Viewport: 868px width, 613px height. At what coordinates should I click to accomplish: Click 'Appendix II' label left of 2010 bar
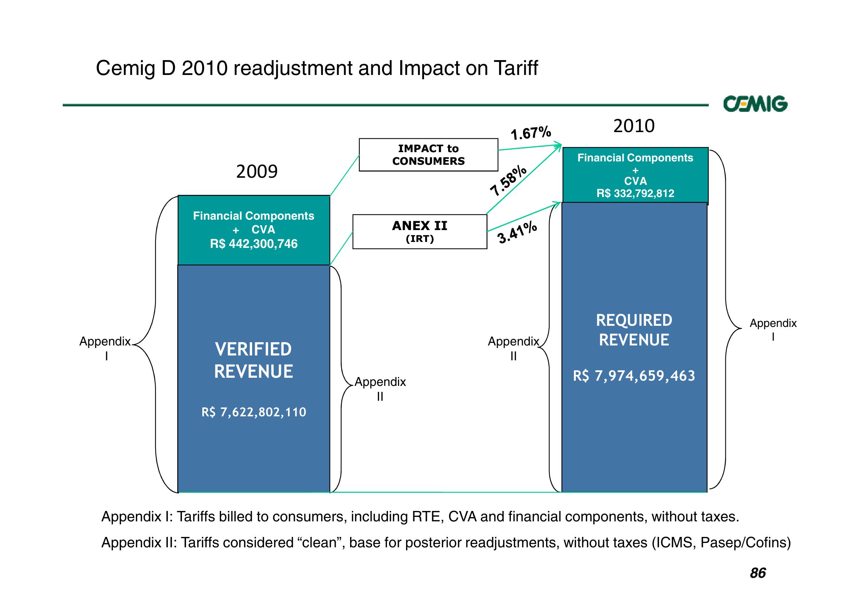513,348
